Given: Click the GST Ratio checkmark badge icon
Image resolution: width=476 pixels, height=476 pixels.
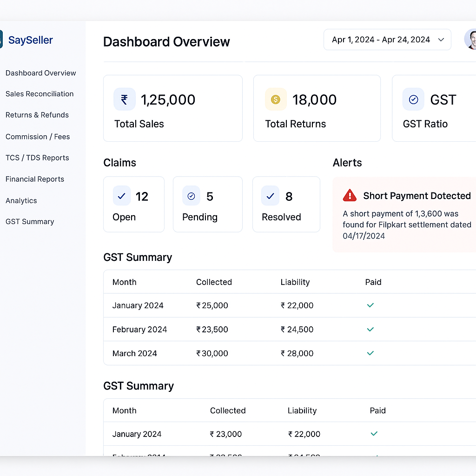Looking at the screenshot, I should (x=413, y=99).
